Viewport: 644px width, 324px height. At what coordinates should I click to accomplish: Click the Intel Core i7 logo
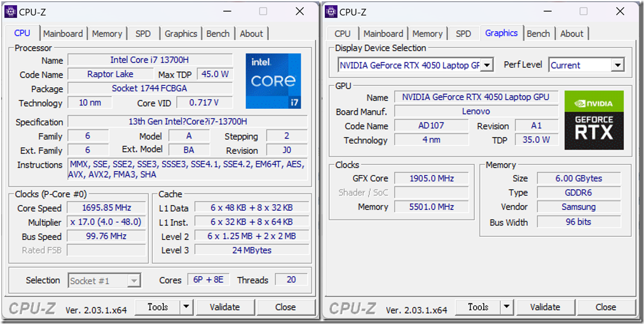(273, 81)
